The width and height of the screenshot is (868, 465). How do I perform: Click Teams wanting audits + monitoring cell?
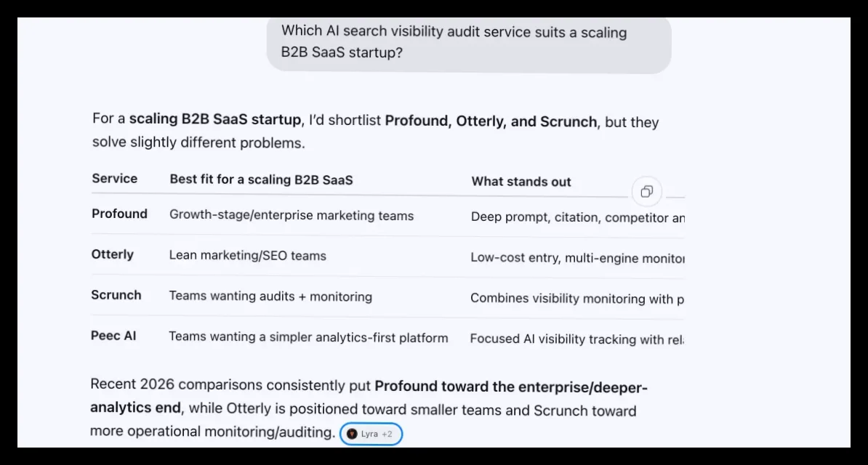(x=270, y=296)
